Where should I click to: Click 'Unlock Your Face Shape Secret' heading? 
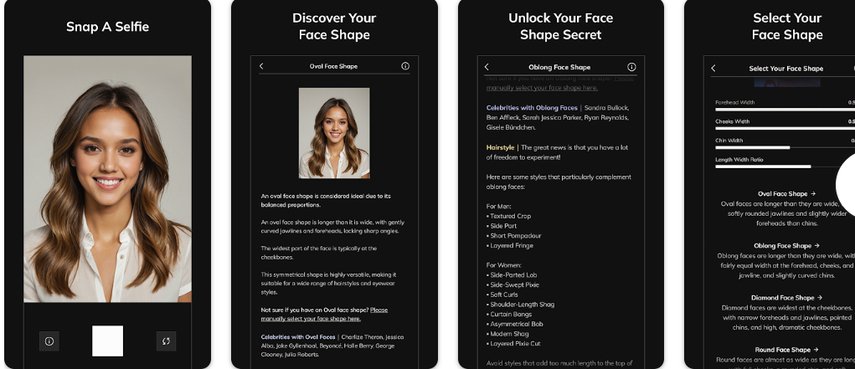pos(561,26)
